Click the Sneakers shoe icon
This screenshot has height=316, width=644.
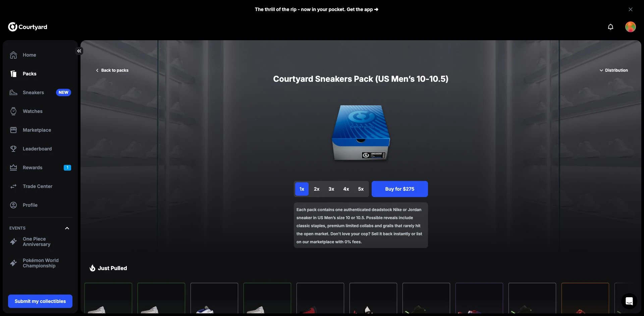click(x=13, y=92)
